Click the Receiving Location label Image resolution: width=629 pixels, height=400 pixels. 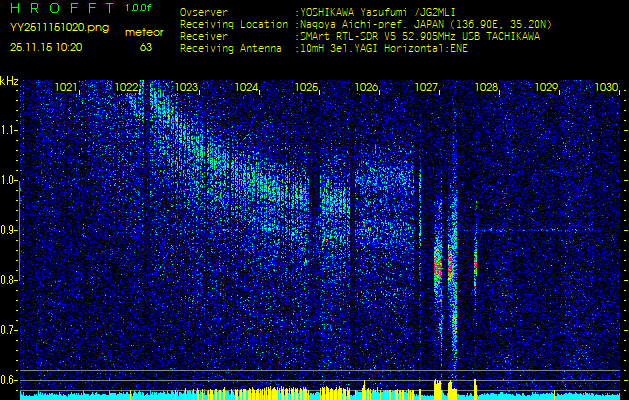(x=234, y=24)
